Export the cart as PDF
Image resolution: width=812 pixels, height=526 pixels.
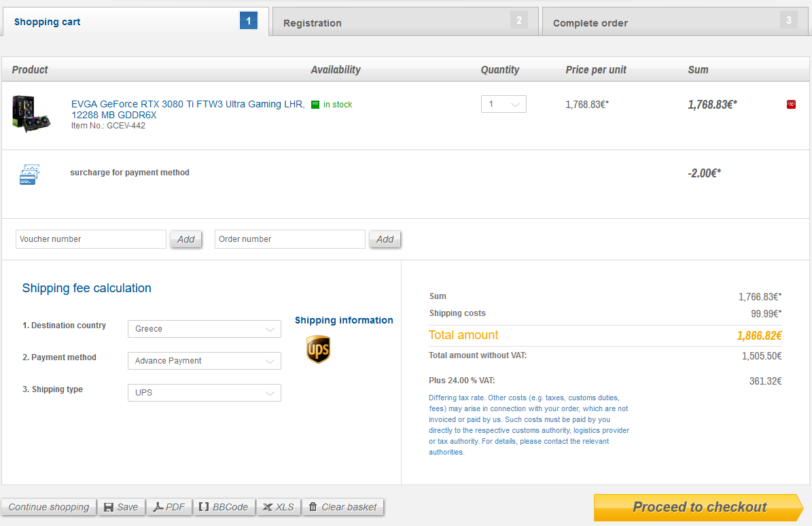click(x=169, y=507)
